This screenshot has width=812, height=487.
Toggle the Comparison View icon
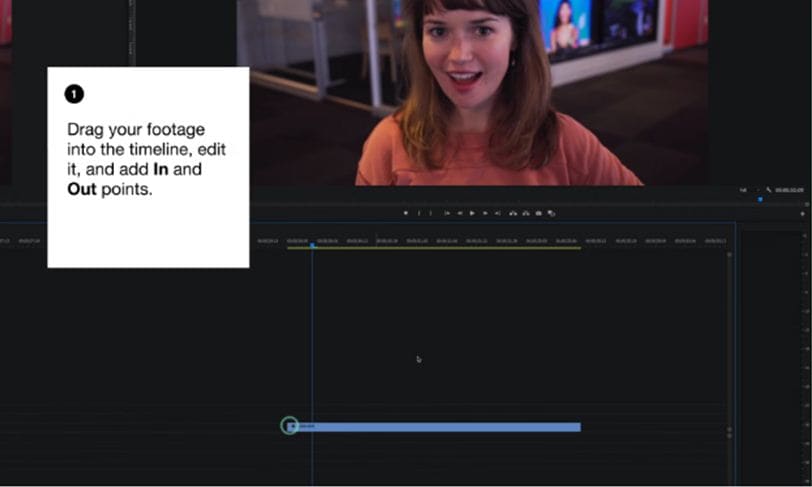[552, 213]
